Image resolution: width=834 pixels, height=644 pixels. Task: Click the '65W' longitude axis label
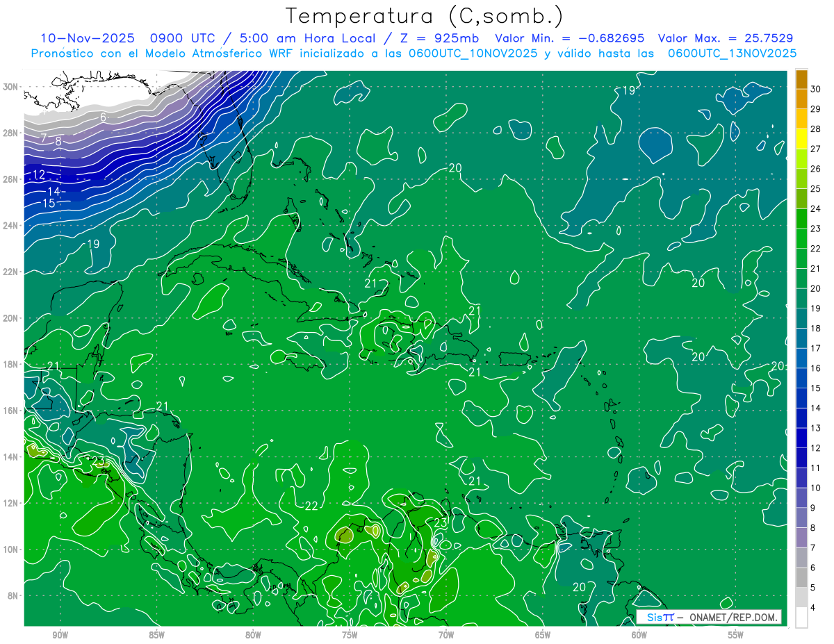point(543,636)
